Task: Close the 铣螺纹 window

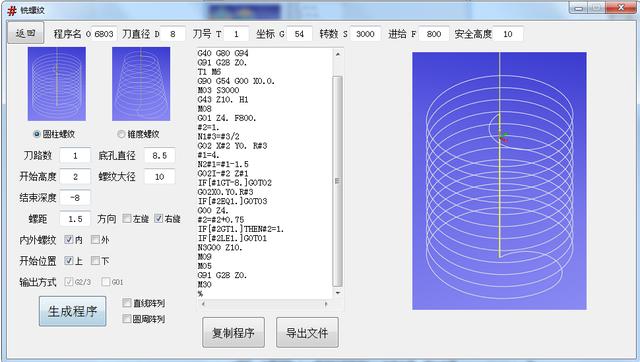Action: click(621, 8)
